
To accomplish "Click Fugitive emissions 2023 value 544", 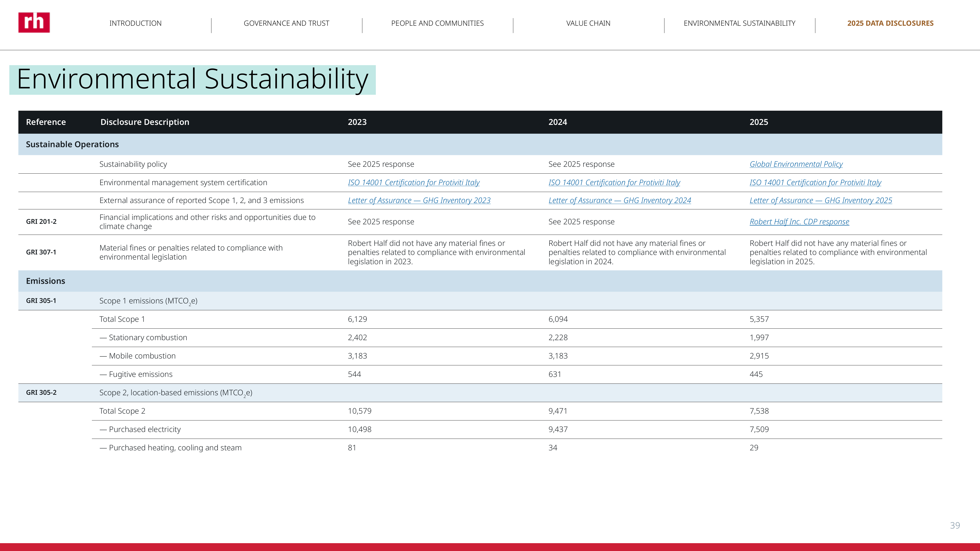I will (x=354, y=374).
